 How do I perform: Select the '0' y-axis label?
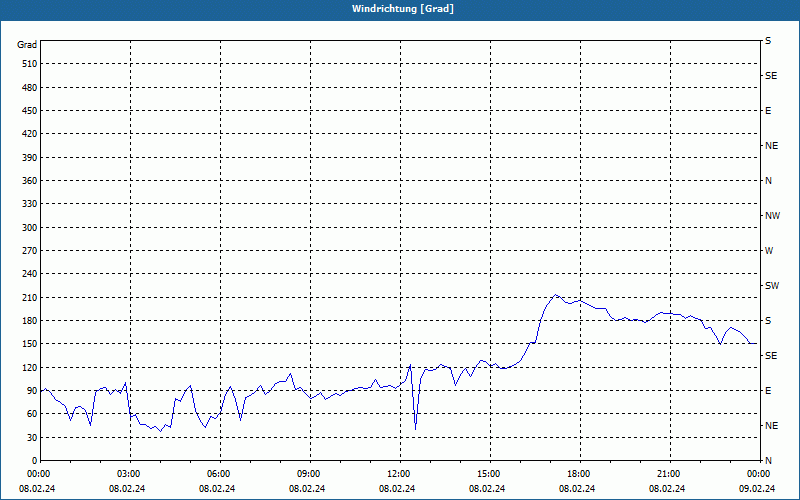coord(34,461)
